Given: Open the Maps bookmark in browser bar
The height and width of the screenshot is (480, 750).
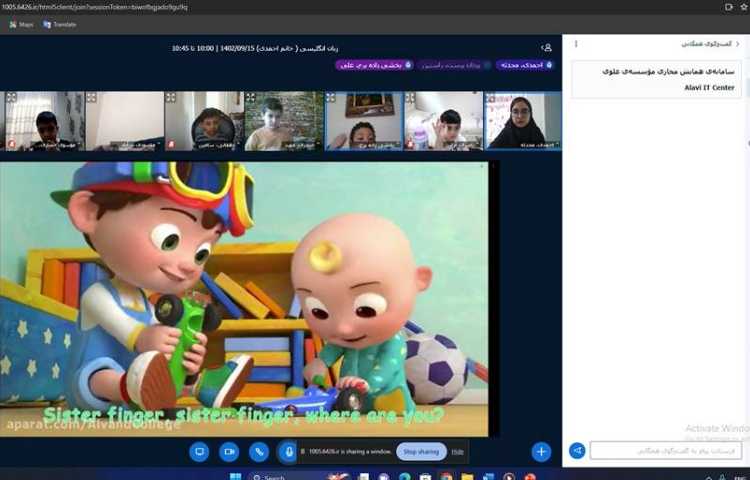Looking at the screenshot, I should 21,24.
